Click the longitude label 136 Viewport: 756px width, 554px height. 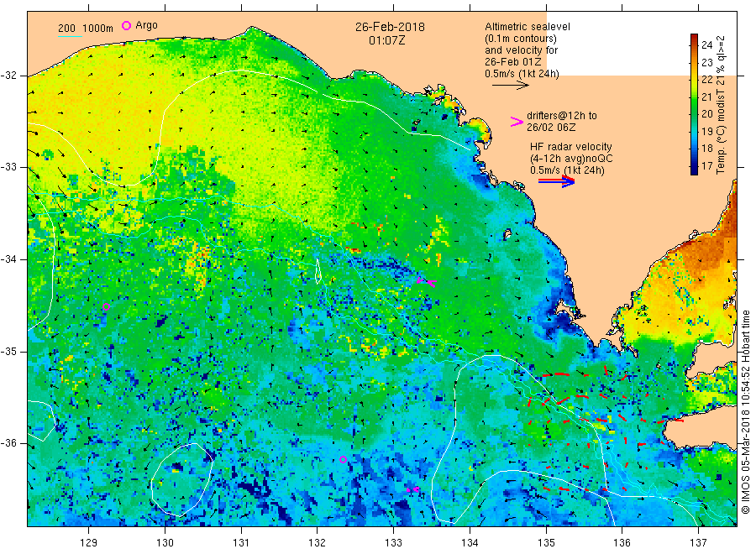click(622, 543)
